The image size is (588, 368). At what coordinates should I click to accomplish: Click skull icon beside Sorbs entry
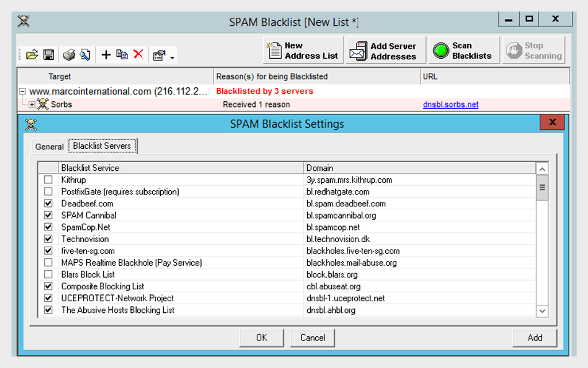click(x=42, y=105)
